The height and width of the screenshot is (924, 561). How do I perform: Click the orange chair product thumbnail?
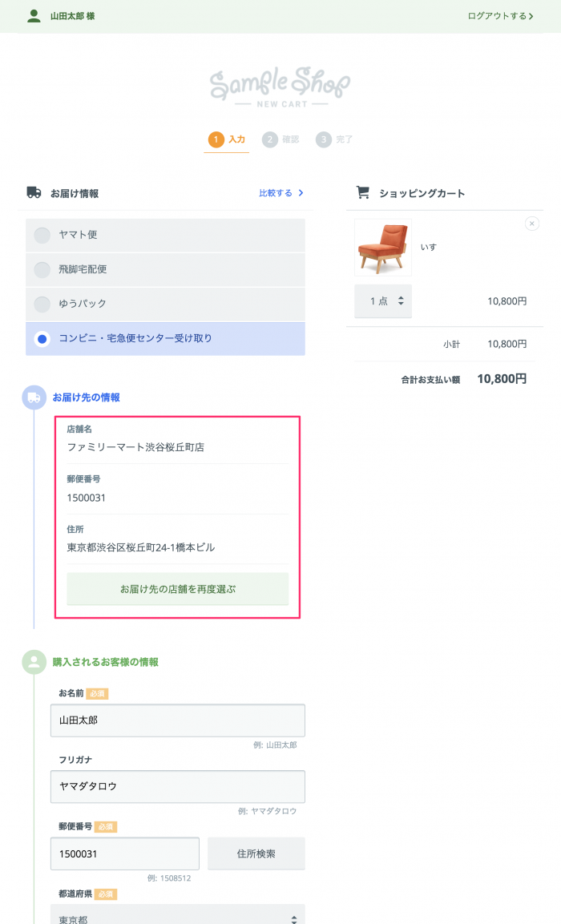383,248
